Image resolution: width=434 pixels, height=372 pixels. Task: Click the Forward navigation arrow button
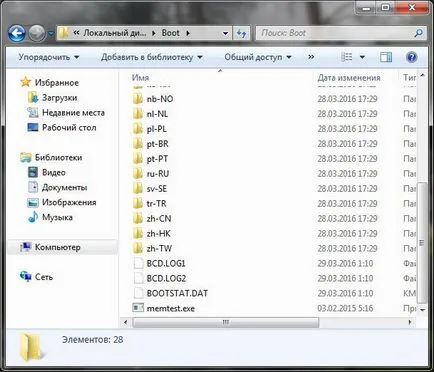tap(37, 33)
